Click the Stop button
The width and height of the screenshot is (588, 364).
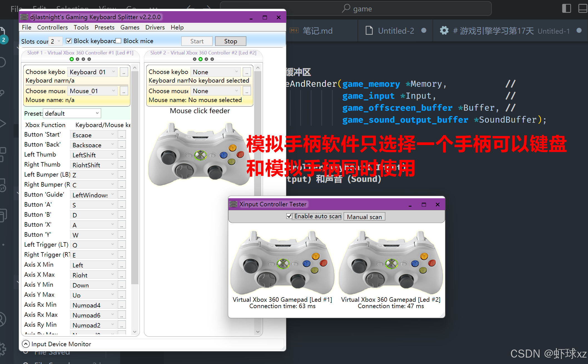[x=230, y=41]
